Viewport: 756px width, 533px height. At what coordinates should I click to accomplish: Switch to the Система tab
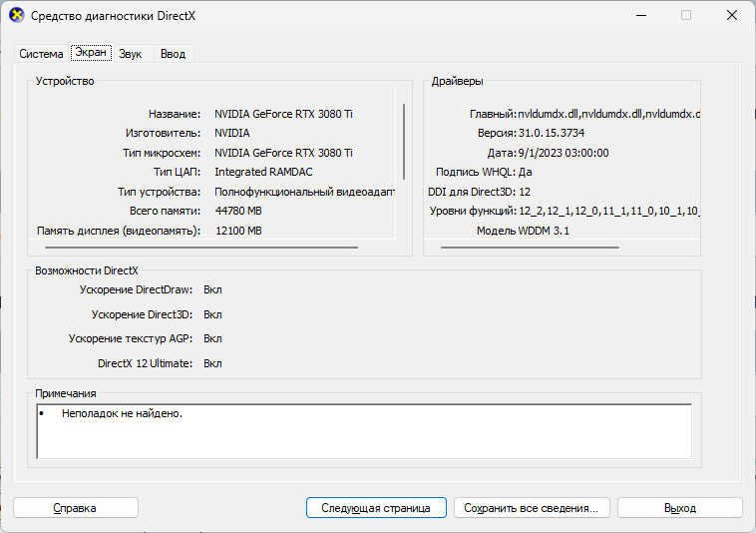pos(41,54)
